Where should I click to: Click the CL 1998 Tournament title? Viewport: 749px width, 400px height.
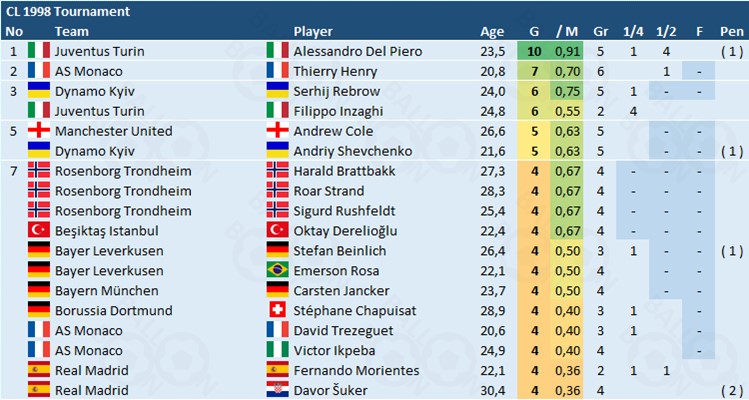[67, 10]
